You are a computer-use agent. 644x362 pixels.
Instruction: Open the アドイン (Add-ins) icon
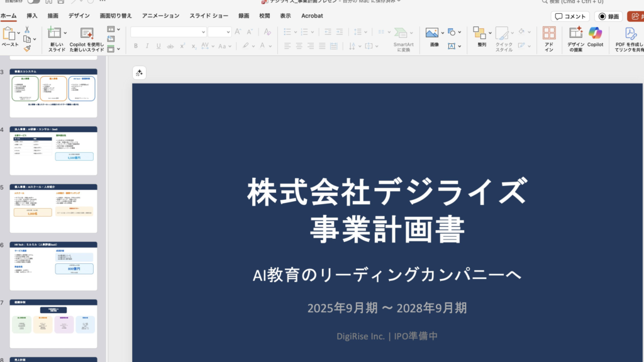(x=549, y=33)
